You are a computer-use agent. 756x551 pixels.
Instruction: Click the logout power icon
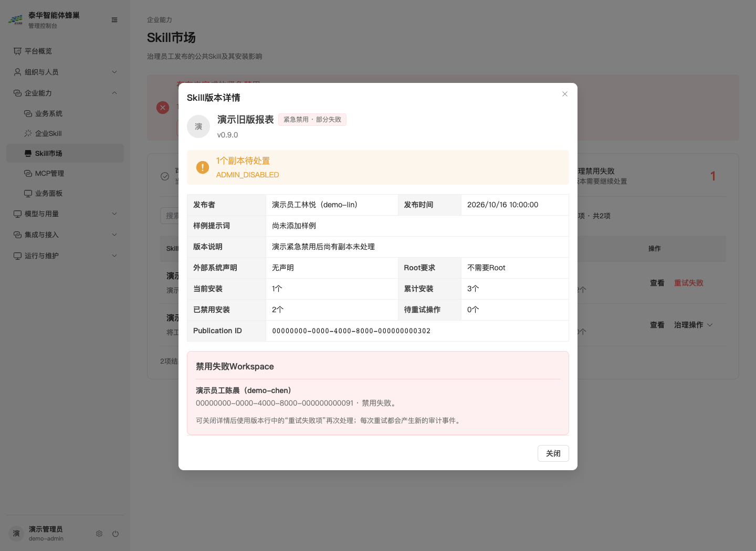[115, 534]
